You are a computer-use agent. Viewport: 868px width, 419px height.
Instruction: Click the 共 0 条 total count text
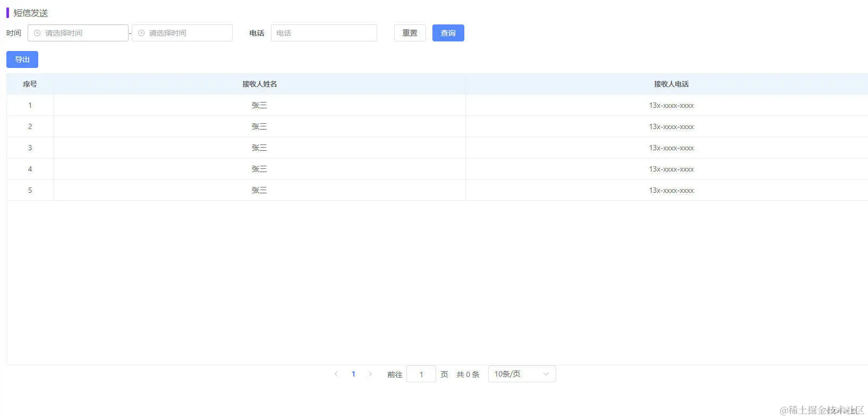tap(468, 374)
